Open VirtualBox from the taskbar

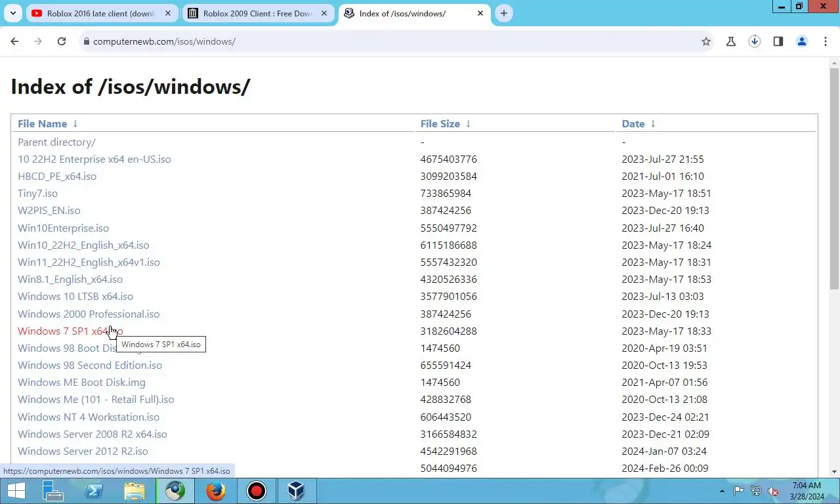point(297,491)
